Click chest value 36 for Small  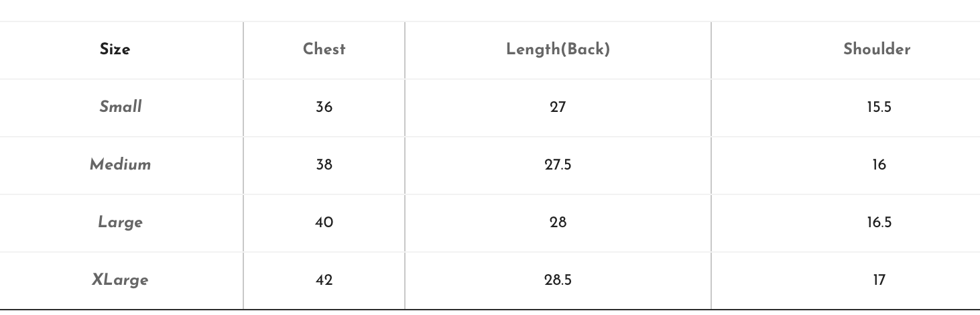coord(324,107)
